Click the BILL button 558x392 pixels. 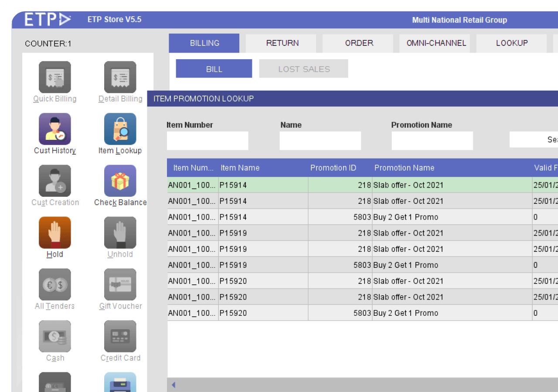(x=214, y=69)
